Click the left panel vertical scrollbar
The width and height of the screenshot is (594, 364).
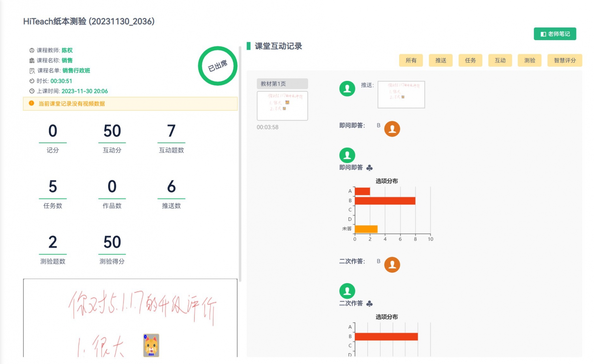click(240, 163)
